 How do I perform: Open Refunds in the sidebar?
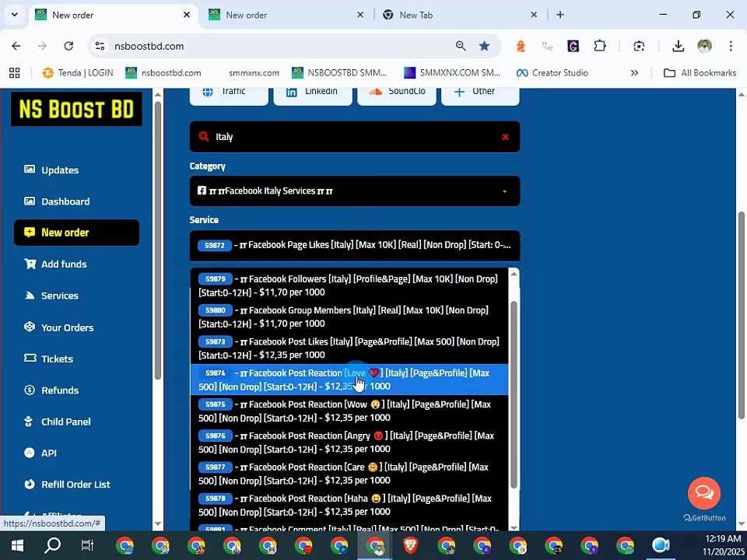coord(51,390)
